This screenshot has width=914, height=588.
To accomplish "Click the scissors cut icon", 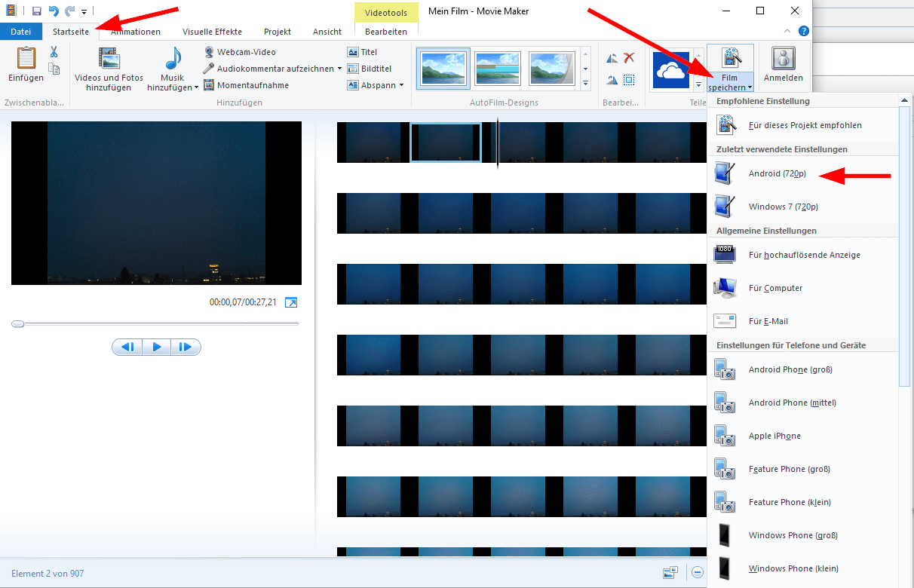I will point(54,52).
